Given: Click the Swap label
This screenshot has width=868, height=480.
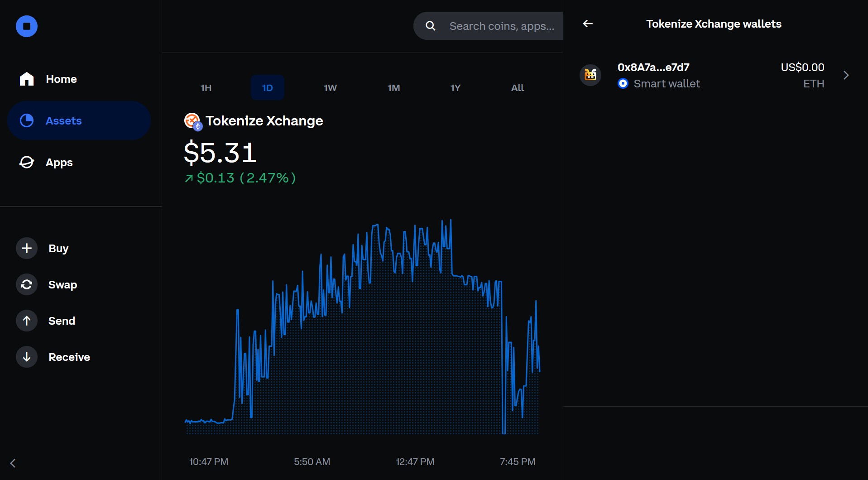Looking at the screenshot, I should tap(62, 285).
